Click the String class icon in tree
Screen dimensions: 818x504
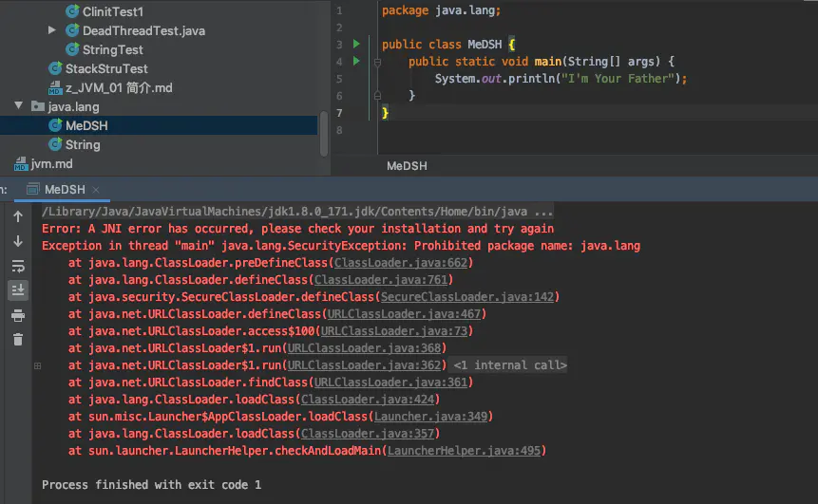click(55, 144)
